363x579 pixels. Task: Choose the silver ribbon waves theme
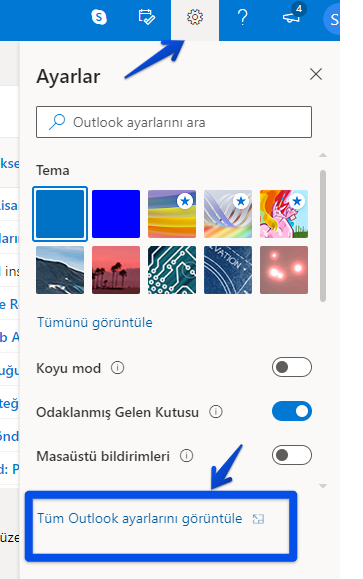click(x=228, y=214)
